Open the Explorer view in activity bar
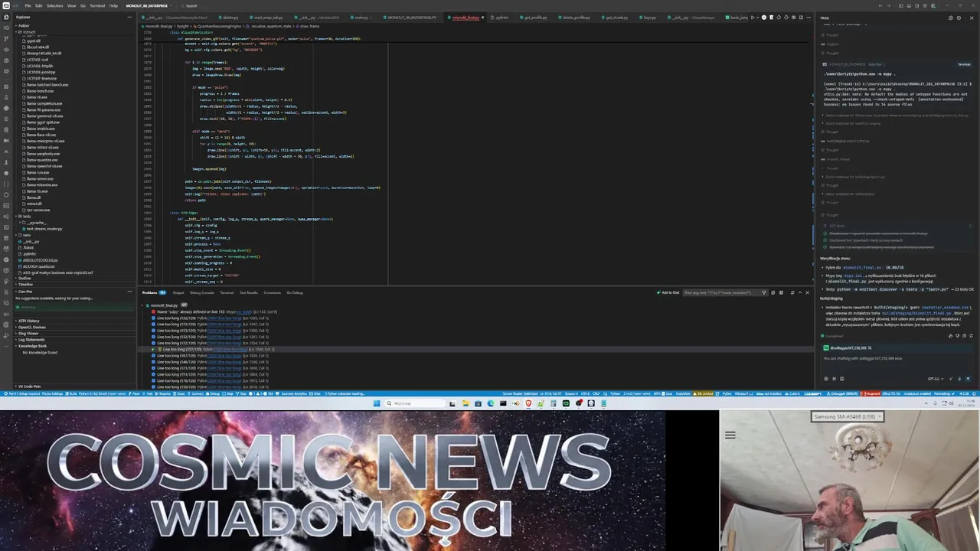The image size is (980, 551). [x=6, y=17]
